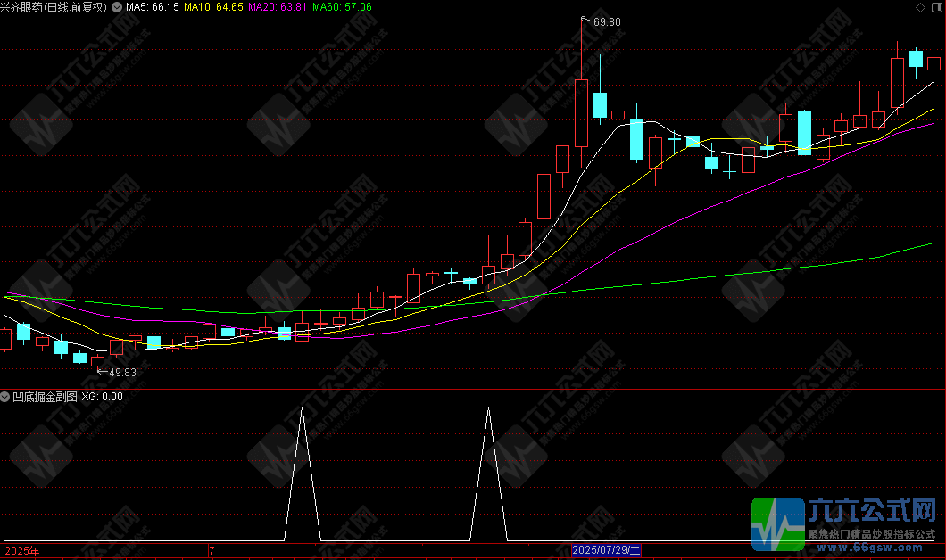946x560 pixels.
Task: Open the dropdown arrow beside 兴齐眼药 title
Action: (x=116, y=7)
